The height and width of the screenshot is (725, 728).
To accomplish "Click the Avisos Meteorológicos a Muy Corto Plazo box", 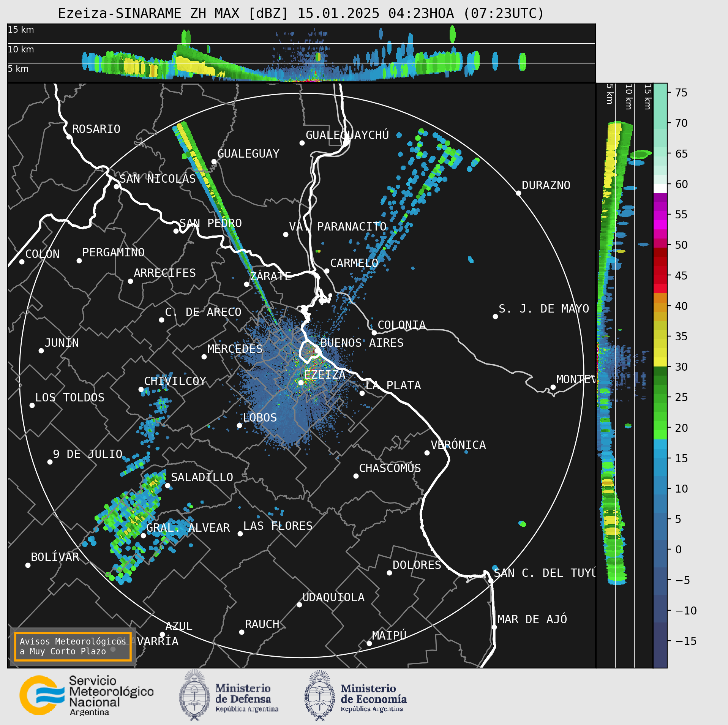I will pyautogui.click(x=73, y=646).
